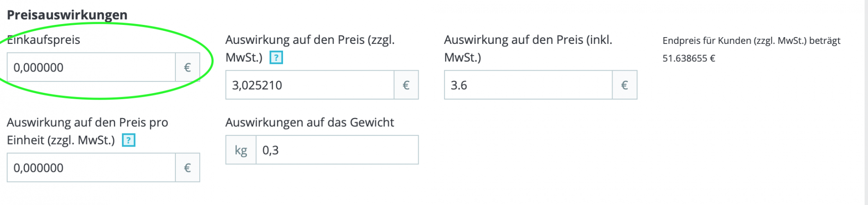Click the euro symbol of the Einkaufspreis field
Viewport: 868px width, 205px height.
[187, 67]
